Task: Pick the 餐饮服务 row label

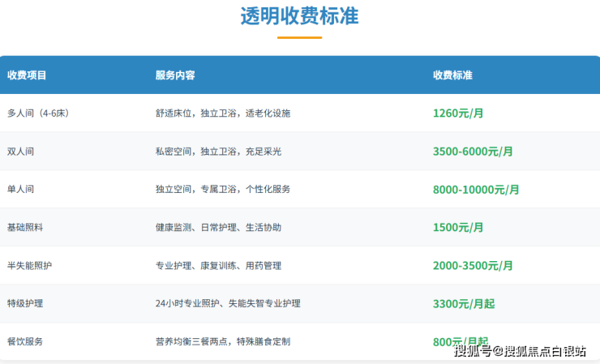Action: tap(24, 341)
